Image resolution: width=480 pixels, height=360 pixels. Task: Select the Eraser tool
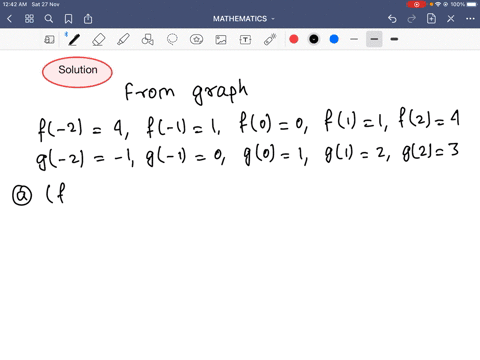coord(99,40)
